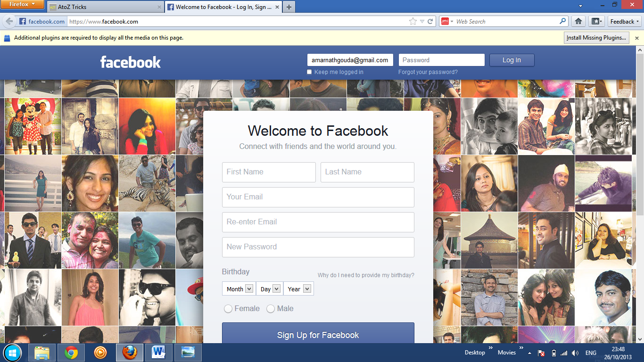Click the login email field
The height and width of the screenshot is (362, 644).
click(x=350, y=60)
